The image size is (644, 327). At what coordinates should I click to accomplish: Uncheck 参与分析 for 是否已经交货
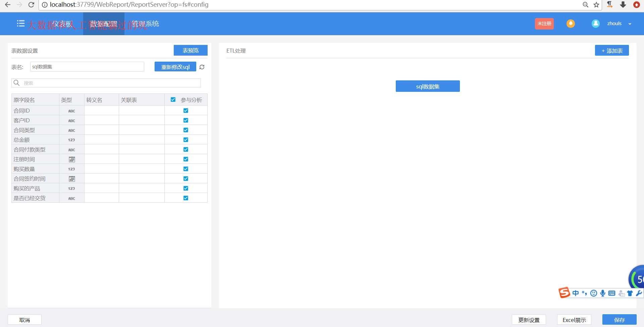(x=186, y=198)
